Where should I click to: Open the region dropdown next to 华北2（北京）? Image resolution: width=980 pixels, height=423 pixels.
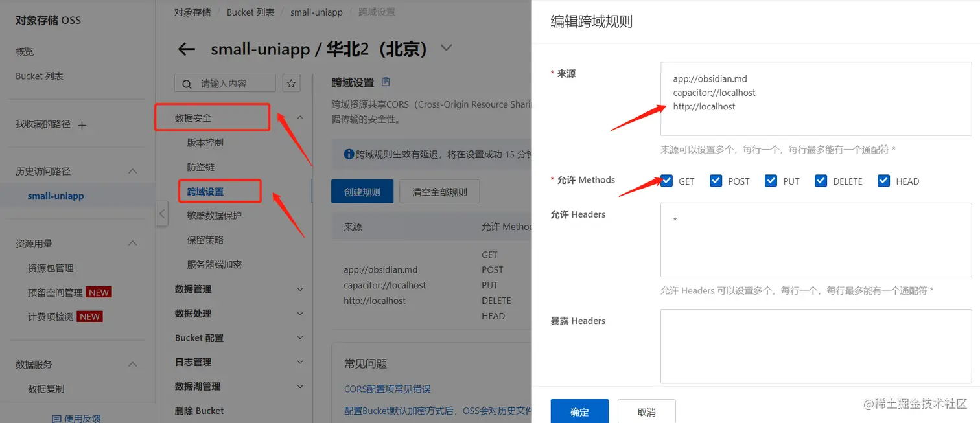[446, 48]
